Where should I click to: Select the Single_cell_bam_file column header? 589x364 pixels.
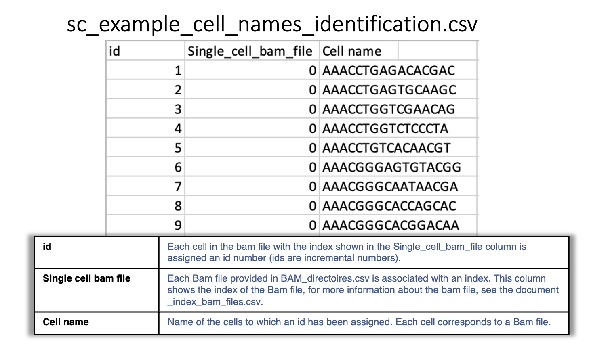[252, 51]
